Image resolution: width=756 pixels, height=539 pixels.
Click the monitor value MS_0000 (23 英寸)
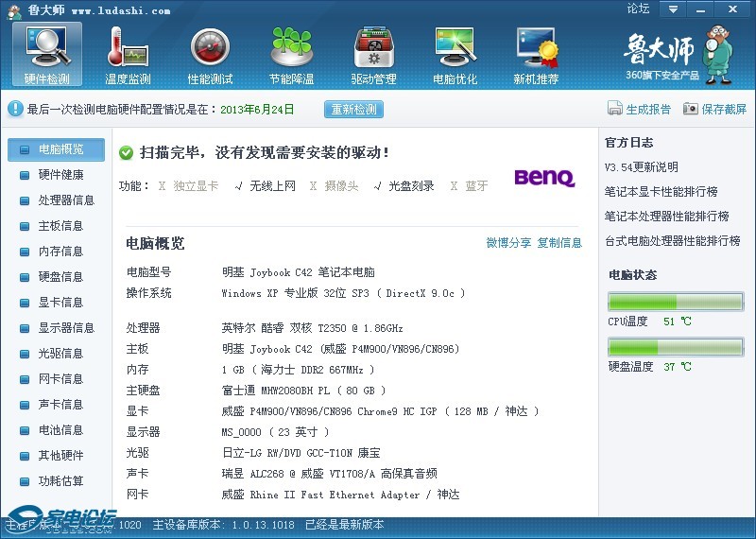tap(275, 432)
